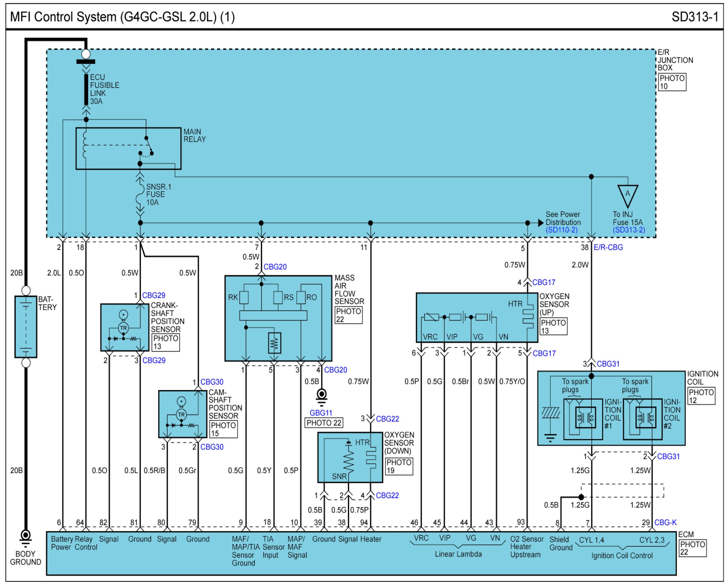This screenshot has height=584, width=728.
Task: Click the crankshaft position sensor symbol
Action: tap(125, 327)
